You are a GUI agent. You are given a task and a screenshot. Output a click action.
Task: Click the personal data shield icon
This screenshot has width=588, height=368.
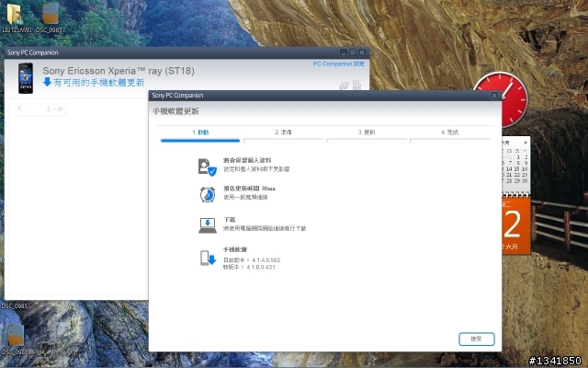(207, 167)
